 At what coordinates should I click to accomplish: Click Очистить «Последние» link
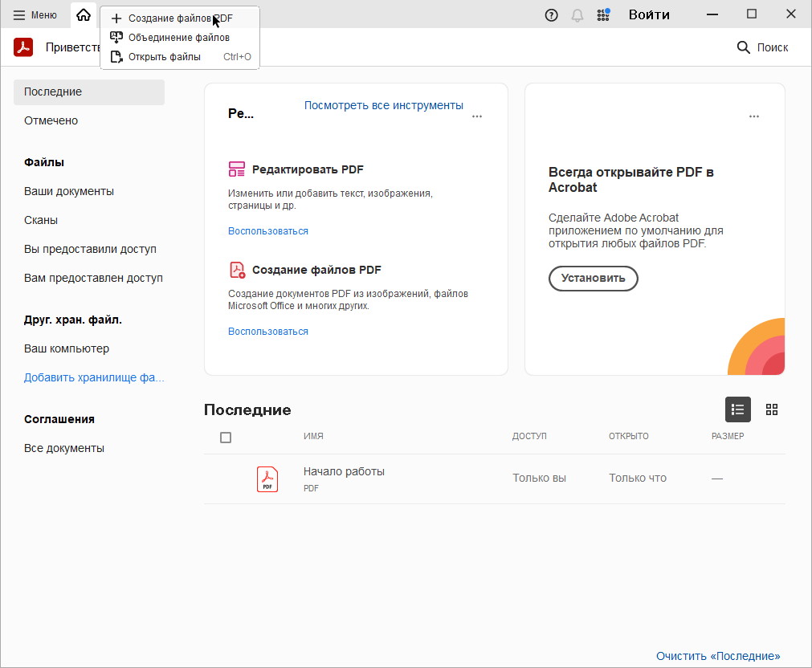718,656
